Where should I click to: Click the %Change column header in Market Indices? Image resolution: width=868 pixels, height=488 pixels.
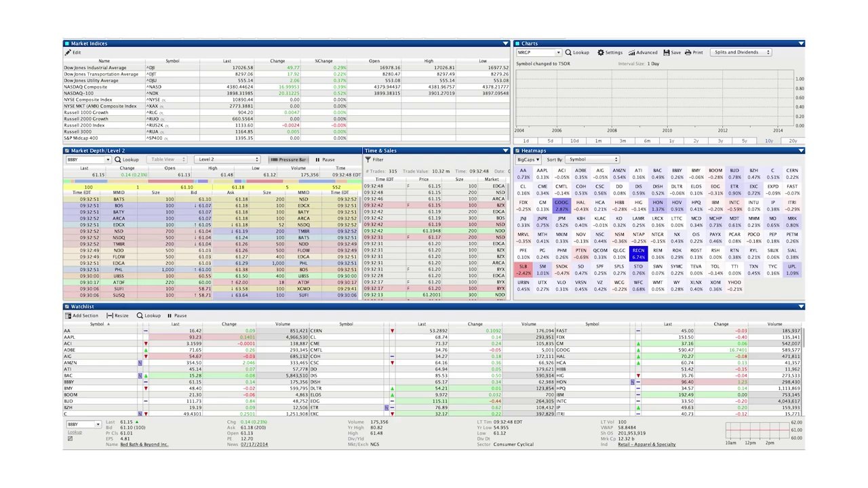click(x=323, y=61)
